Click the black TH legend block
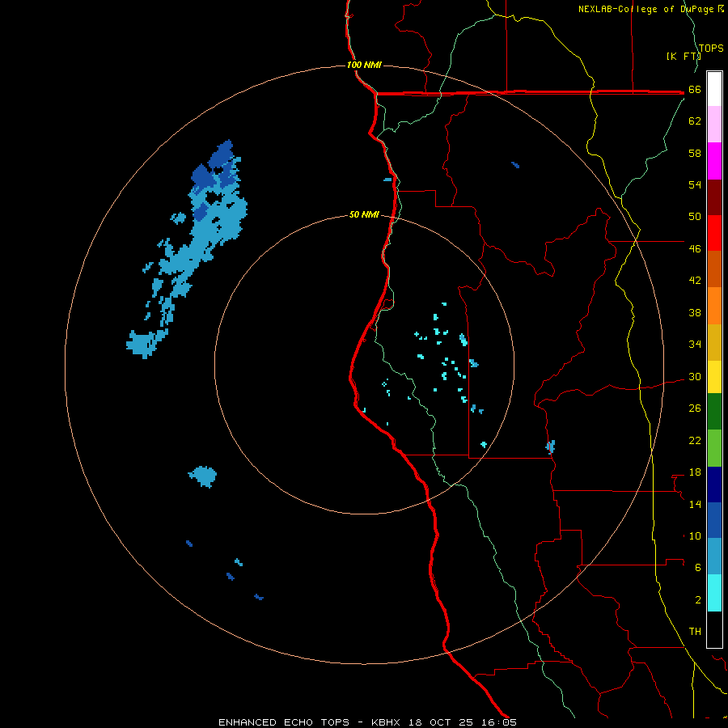Image resolution: width=728 pixels, height=728 pixels. click(714, 629)
